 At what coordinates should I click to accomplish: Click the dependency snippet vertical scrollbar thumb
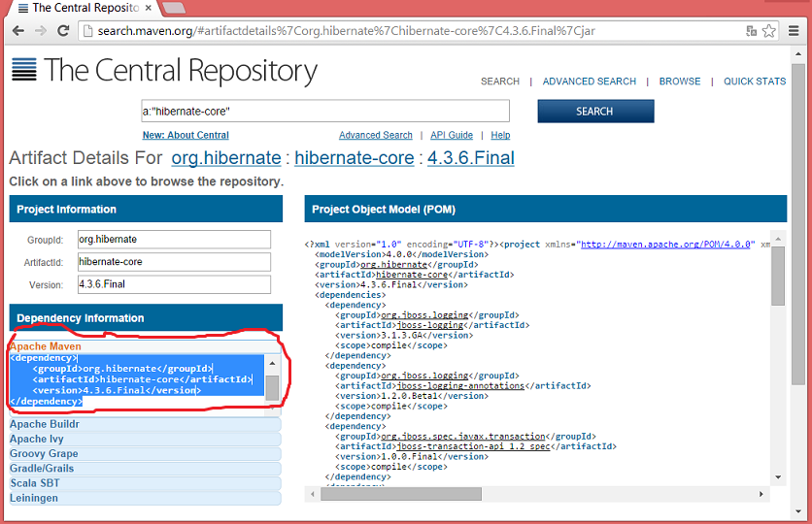272,388
